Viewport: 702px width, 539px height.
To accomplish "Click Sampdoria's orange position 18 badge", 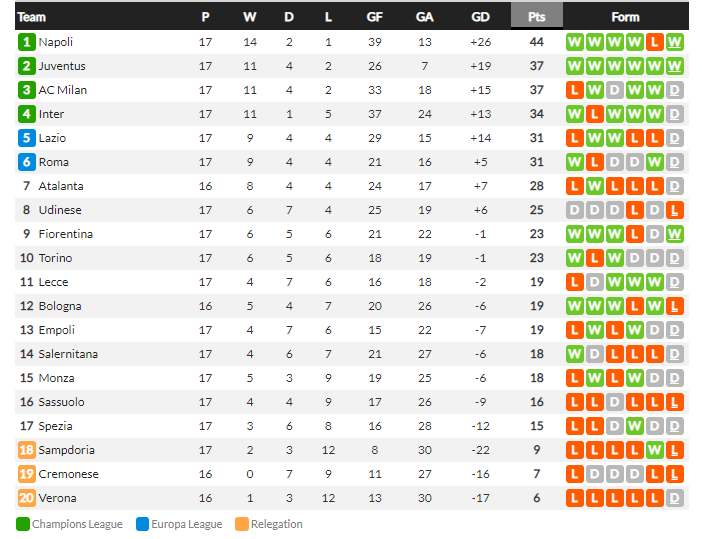I will 27,450.
